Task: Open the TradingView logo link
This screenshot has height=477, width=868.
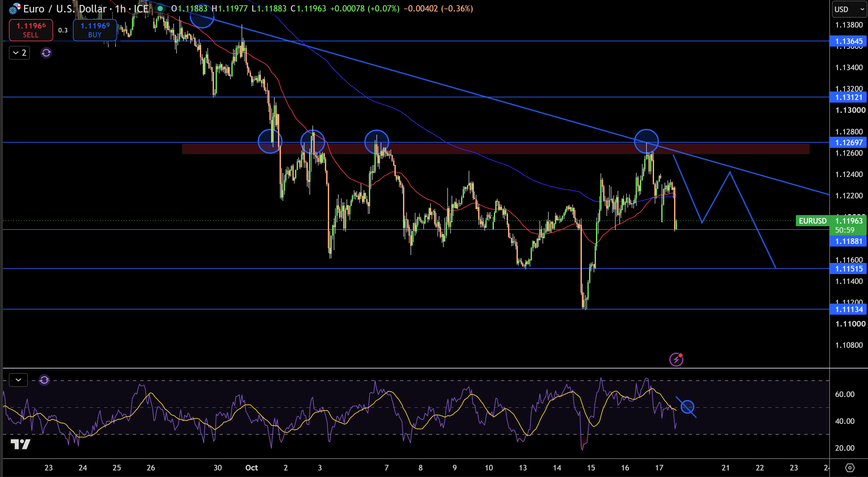Action: point(20,444)
